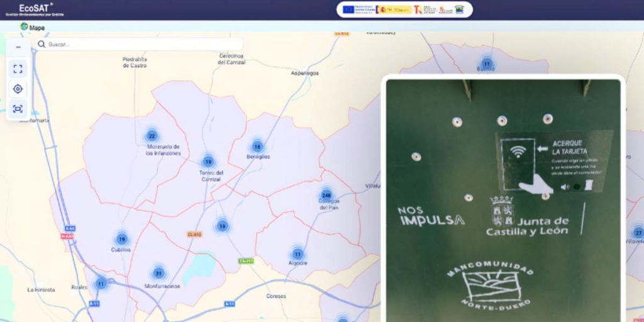Select cluster marker 22 at Moreruela de los Infanzones

(152, 136)
